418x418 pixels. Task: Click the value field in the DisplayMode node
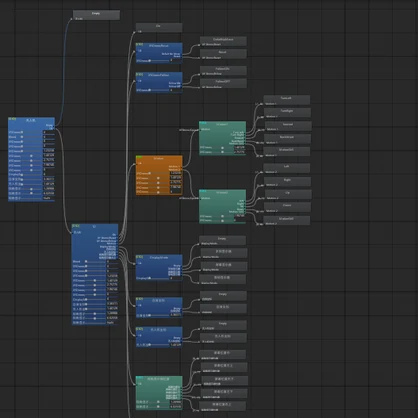176,278
